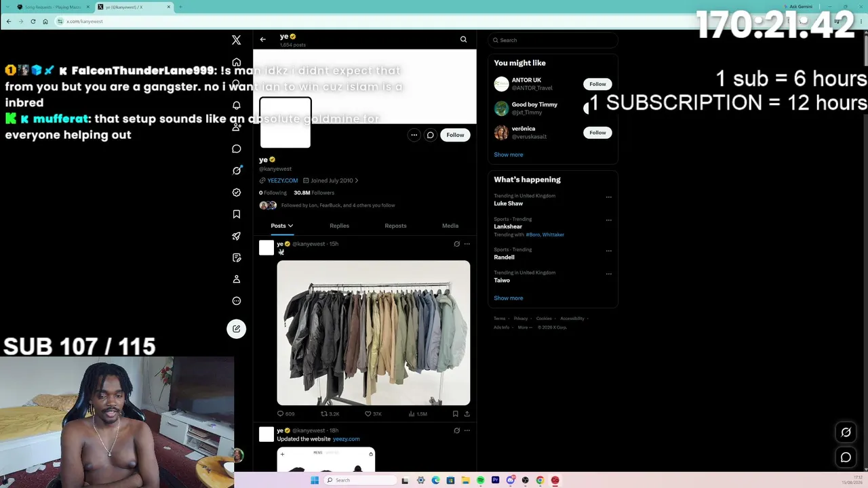Open the rocket icon in the X sidebar
This screenshot has height=488, width=868.
[236, 236]
